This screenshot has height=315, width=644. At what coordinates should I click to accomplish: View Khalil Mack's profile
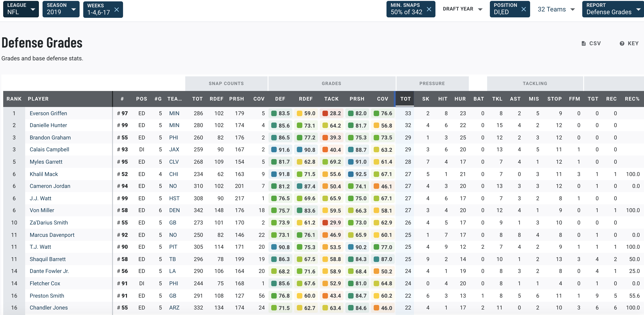[44, 174]
